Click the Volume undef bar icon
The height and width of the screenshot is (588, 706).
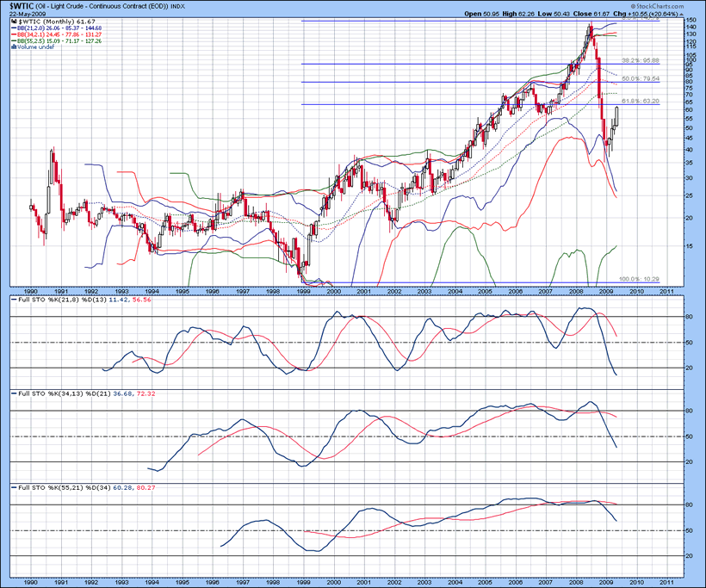click(x=14, y=46)
